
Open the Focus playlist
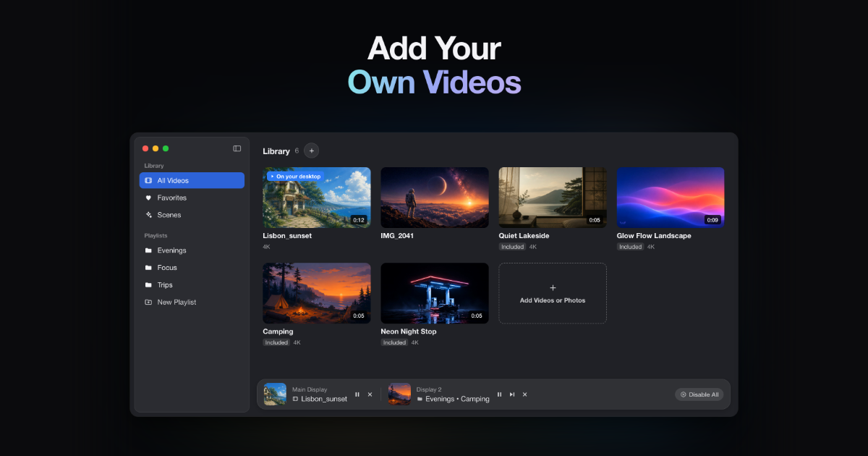pos(192,268)
